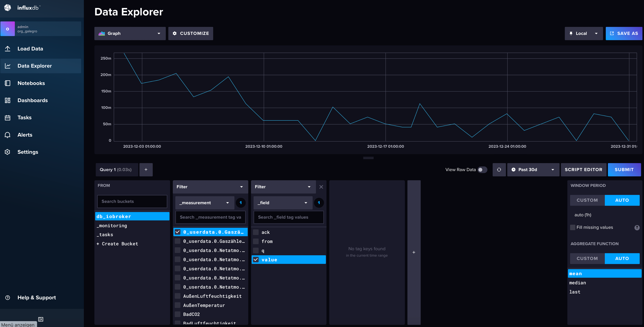Add a new query tab
This screenshot has width=644, height=327.
pyautogui.click(x=146, y=170)
